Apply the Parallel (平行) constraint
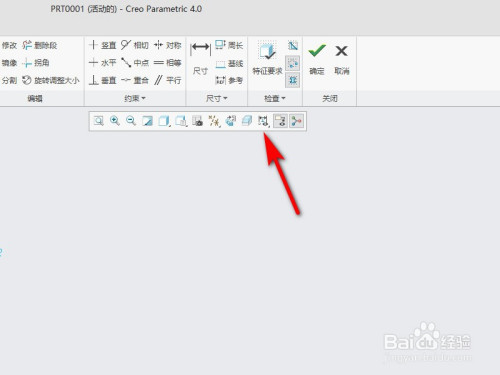Viewport: 500px width, 375px height. coord(168,80)
